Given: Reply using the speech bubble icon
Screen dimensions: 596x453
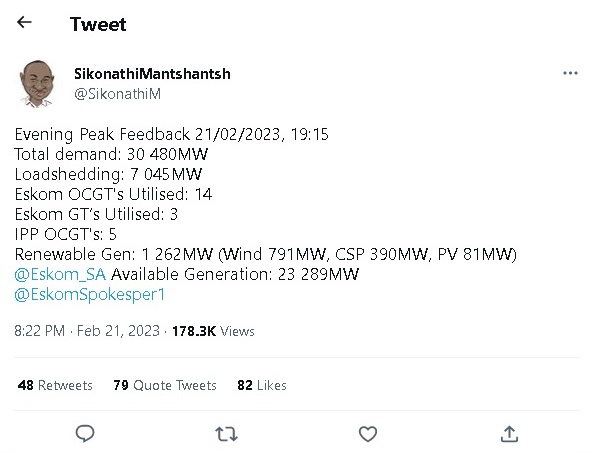Looking at the screenshot, I should coord(85,434).
